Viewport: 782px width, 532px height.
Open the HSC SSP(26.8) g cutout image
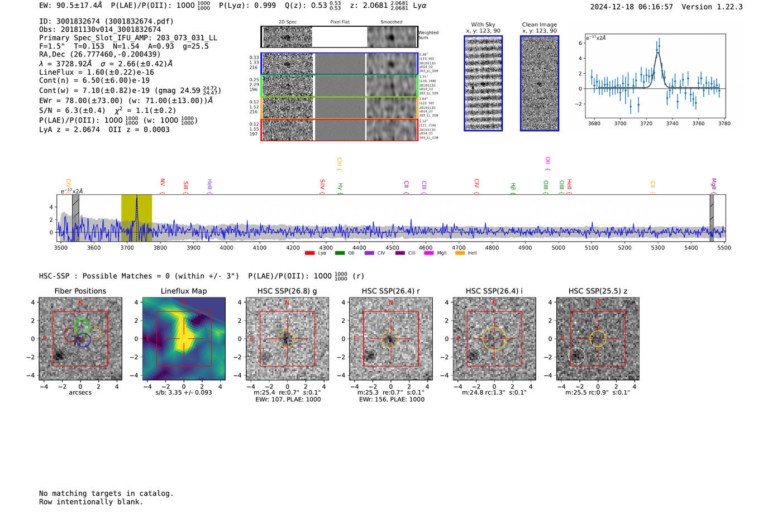[287, 339]
